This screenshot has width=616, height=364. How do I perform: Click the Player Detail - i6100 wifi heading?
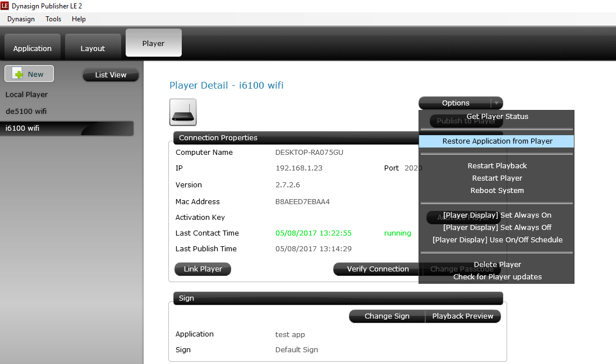click(x=226, y=85)
